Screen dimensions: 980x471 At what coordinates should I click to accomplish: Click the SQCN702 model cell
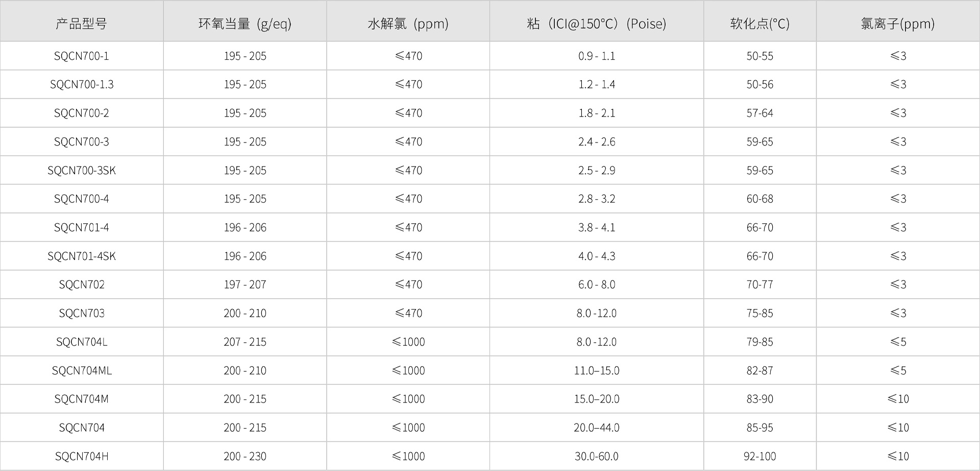[82, 285]
